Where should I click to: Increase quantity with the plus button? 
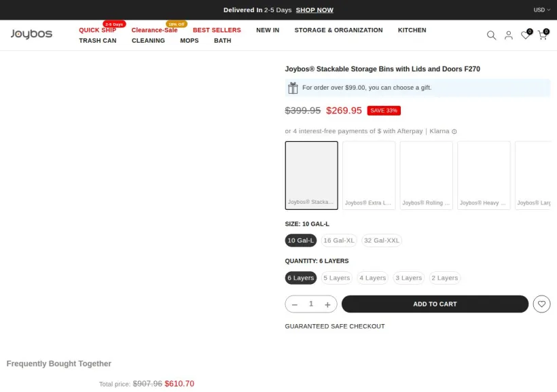(327, 304)
